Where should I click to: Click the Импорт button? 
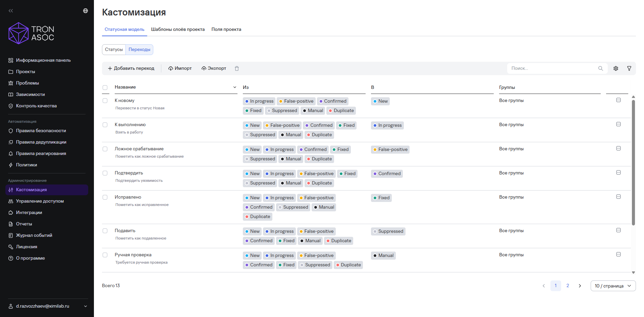point(180,68)
